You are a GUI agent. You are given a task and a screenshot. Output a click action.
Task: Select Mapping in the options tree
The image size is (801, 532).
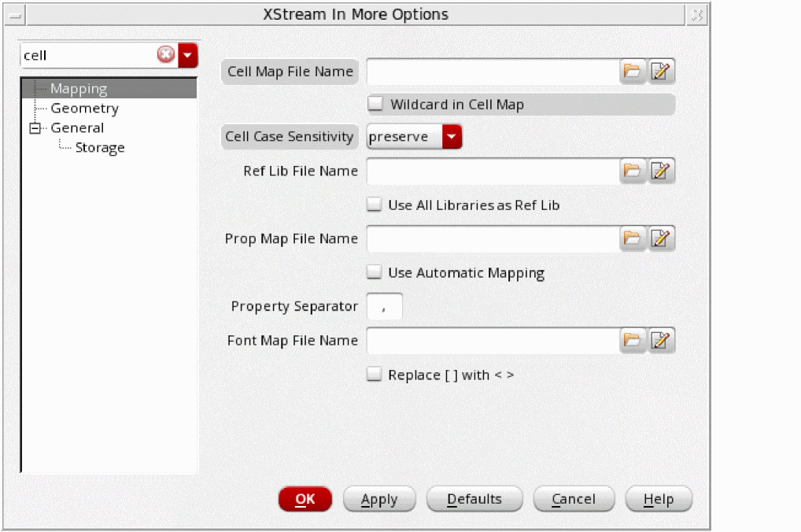tap(79, 88)
